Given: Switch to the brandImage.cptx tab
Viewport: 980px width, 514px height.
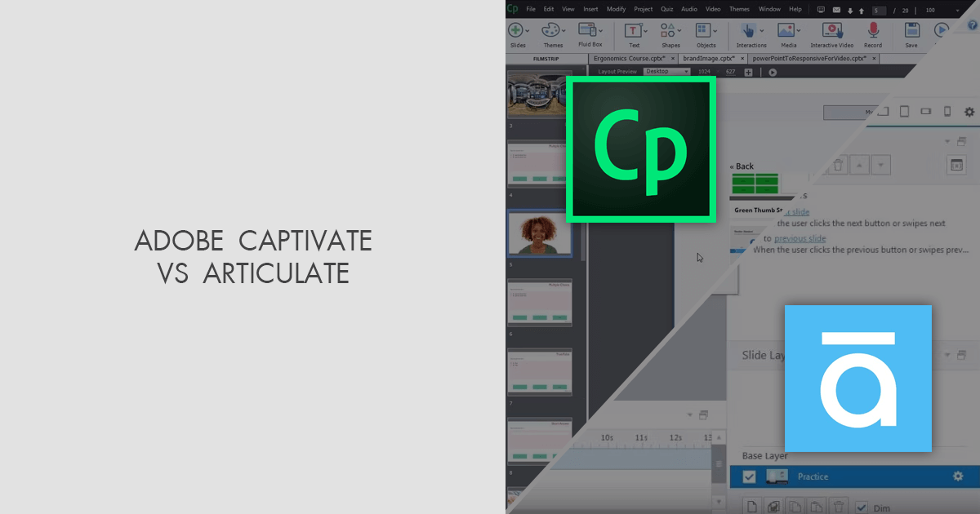Looking at the screenshot, I should (x=708, y=59).
